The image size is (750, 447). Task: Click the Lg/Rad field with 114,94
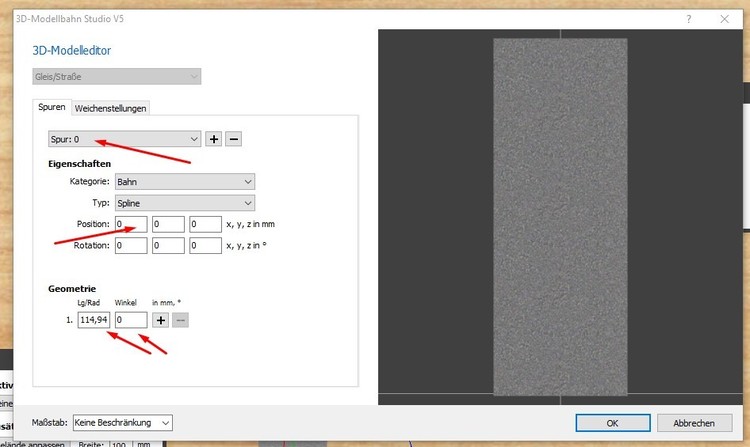[x=94, y=320]
